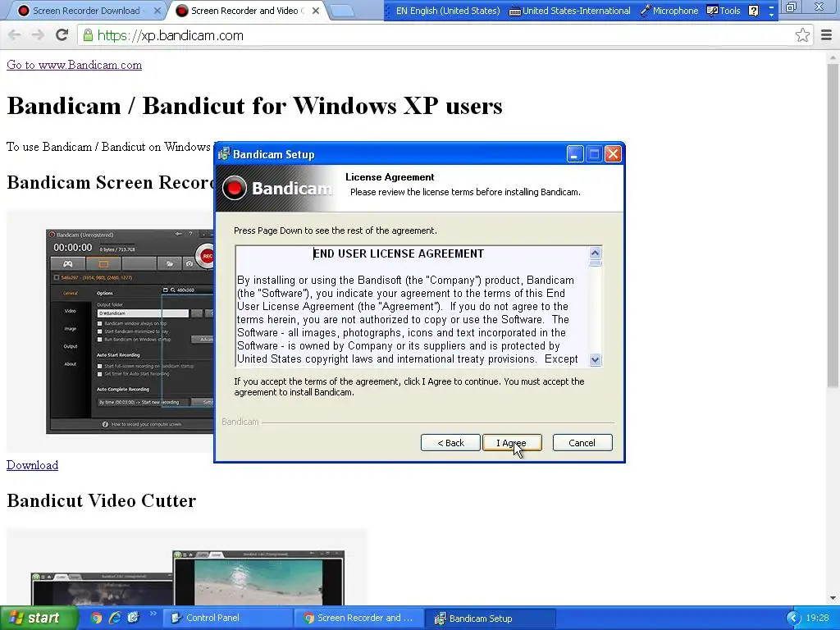View the green padlock site security info

tap(88, 35)
